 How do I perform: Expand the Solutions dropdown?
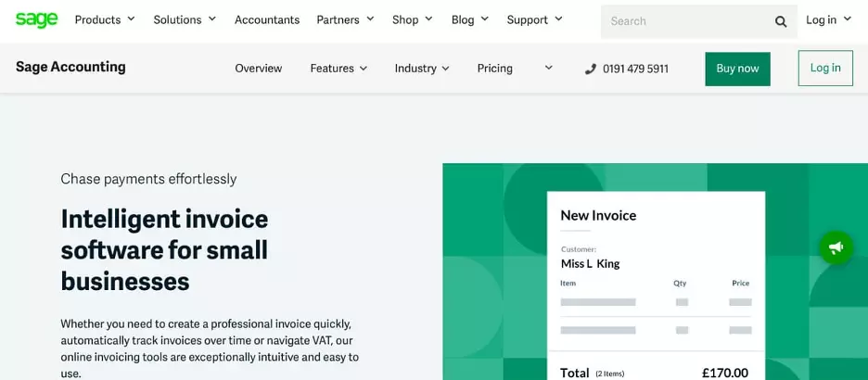point(185,19)
